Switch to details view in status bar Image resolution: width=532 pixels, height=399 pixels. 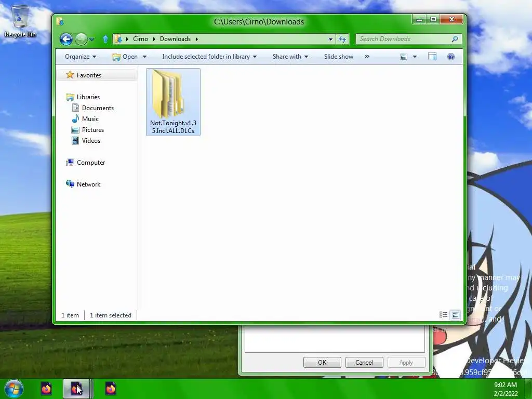coord(444,315)
